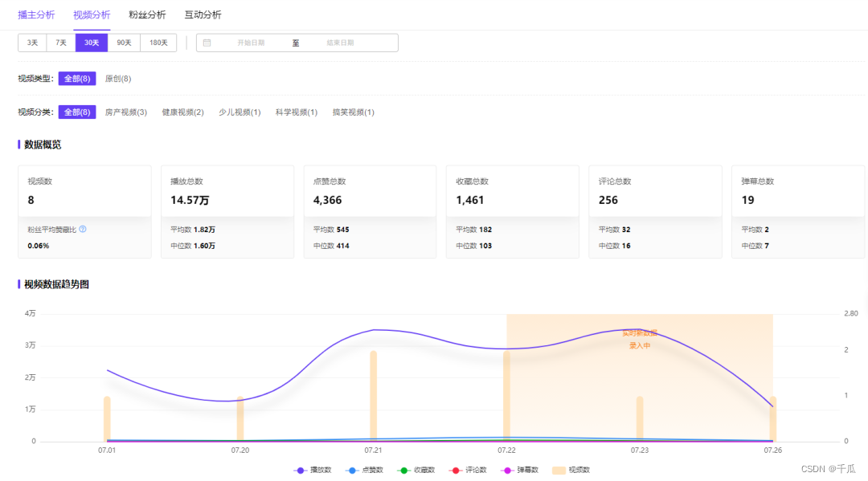The image size is (868, 481).
Task: Click the 播放总数 value 14.57万
Action: pos(190,200)
